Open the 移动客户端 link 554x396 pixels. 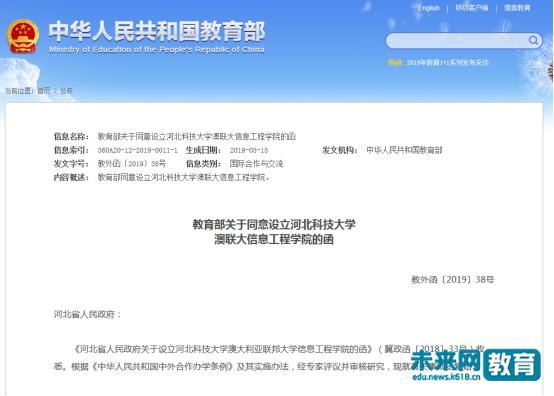[472, 8]
